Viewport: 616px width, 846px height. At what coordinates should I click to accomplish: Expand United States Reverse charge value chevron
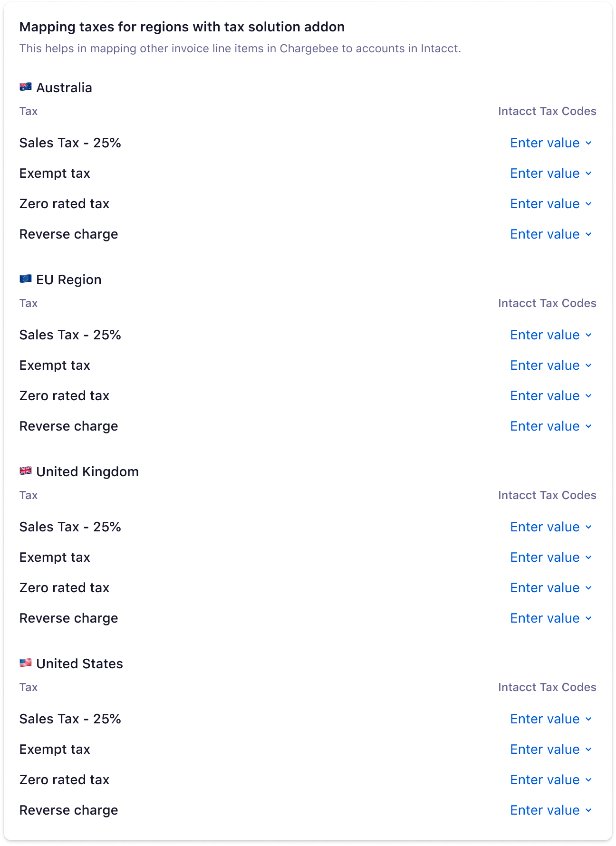click(588, 810)
